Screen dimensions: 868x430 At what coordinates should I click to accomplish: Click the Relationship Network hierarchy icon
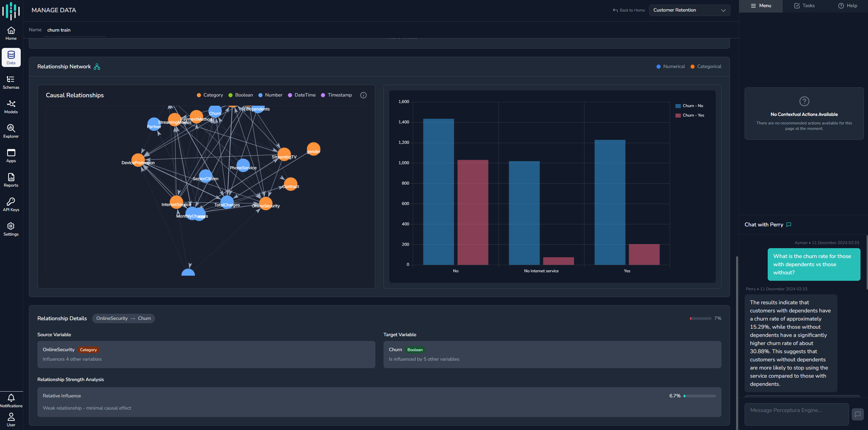97,67
